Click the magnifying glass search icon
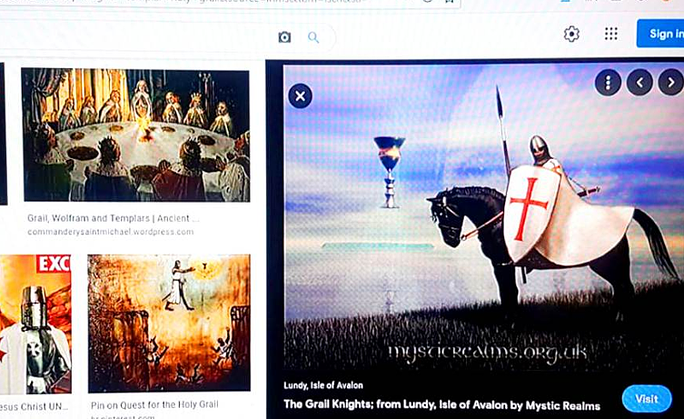This screenshot has width=684, height=419. (313, 37)
